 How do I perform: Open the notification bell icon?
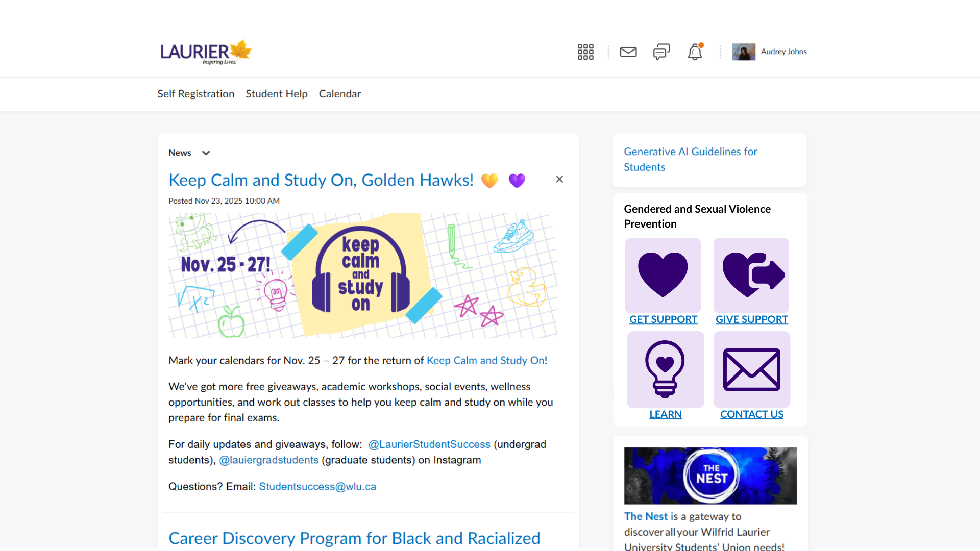(695, 52)
